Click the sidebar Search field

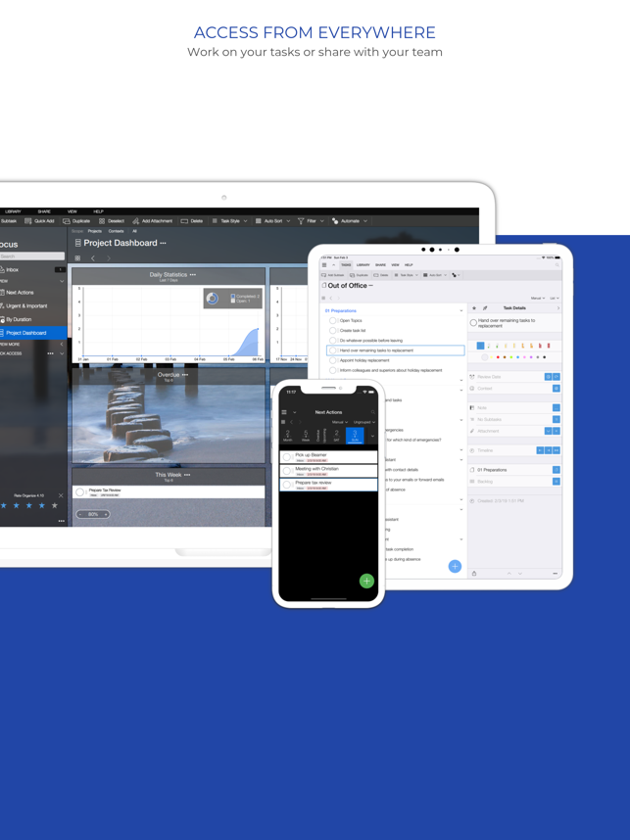tap(31, 257)
